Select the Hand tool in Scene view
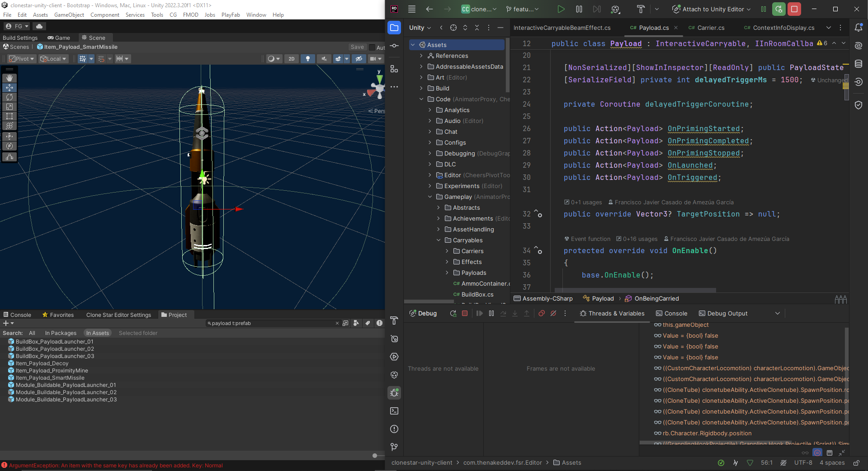The image size is (868, 471). click(9, 78)
